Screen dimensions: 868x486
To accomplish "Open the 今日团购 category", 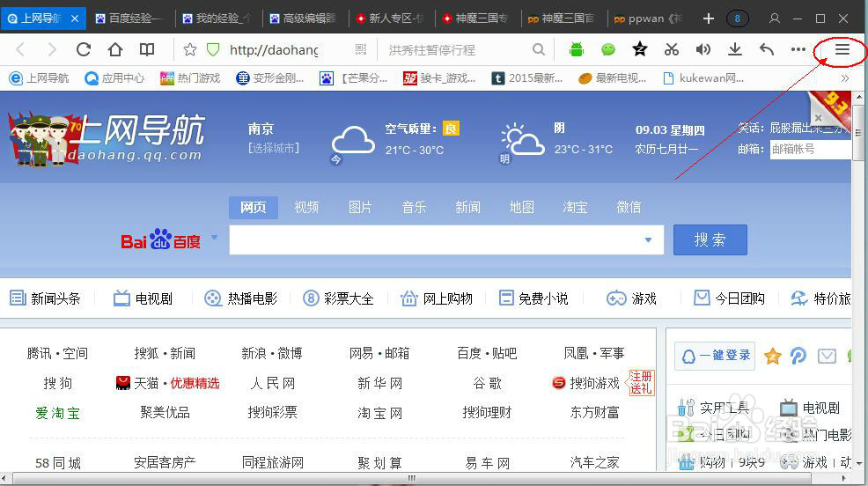I will point(730,298).
